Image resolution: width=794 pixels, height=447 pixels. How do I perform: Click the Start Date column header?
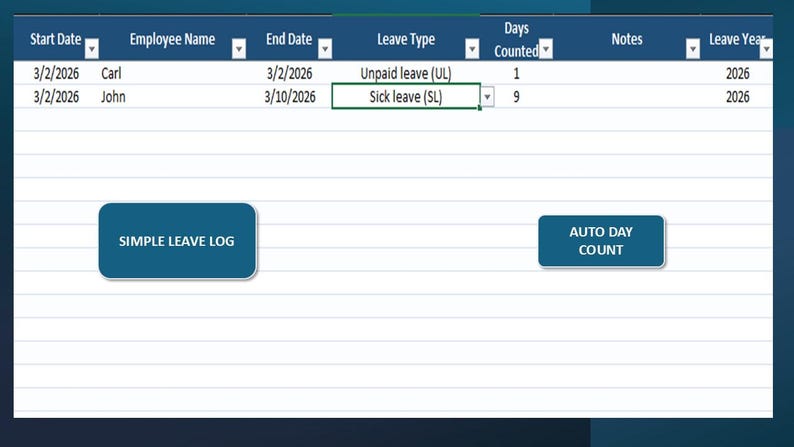(x=56, y=39)
